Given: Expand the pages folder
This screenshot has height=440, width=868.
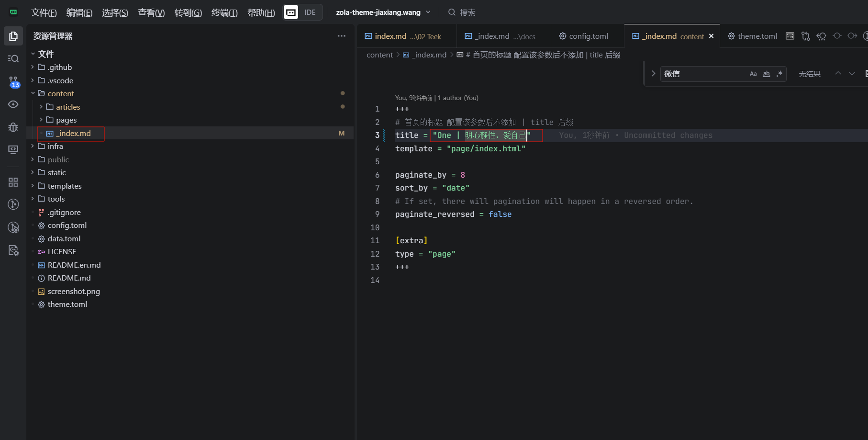Looking at the screenshot, I should [x=41, y=120].
